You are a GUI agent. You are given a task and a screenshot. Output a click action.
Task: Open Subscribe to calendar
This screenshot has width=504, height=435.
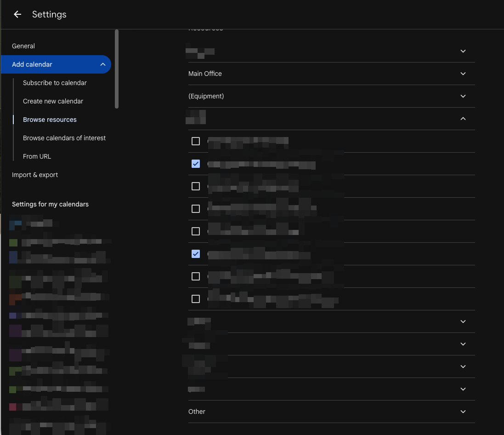[x=55, y=83]
